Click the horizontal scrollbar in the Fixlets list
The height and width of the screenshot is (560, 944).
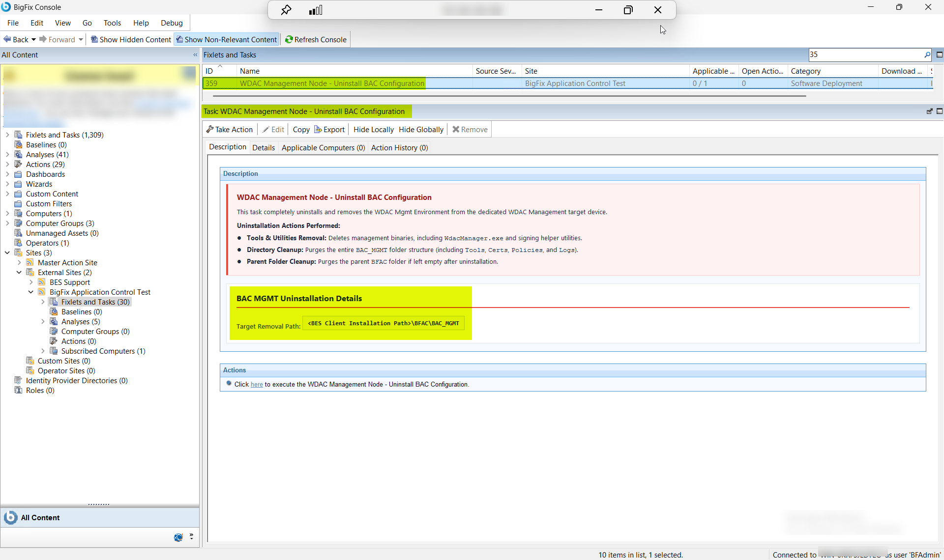pos(509,96)
